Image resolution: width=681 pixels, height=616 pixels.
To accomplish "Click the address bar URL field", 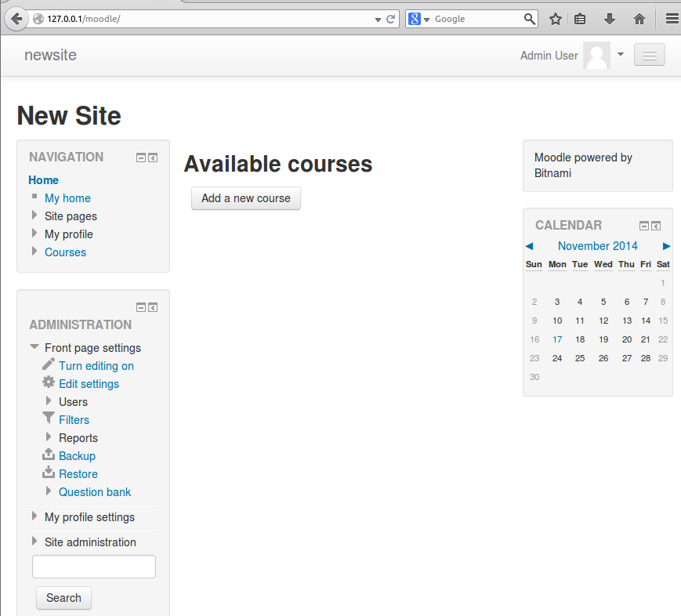I will click(x=208, y=19).
